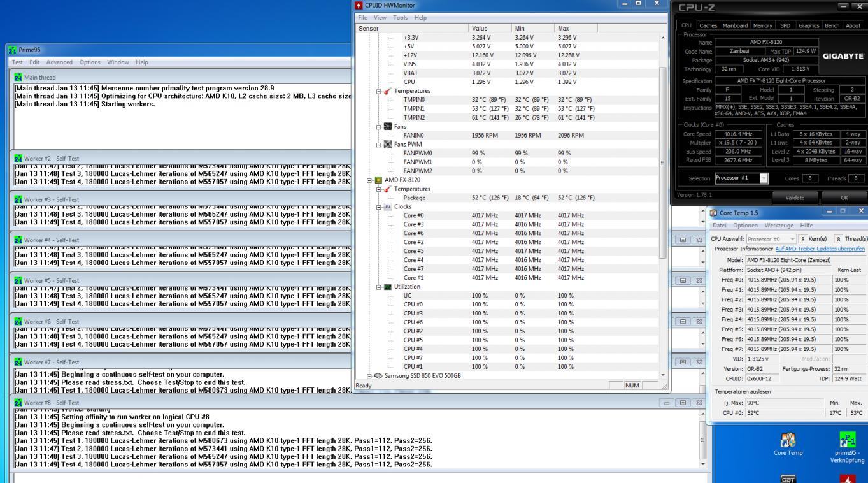Select the TMPIN2 row in HWMonitor
Screen dimensions: 868x483
point(508,118)
